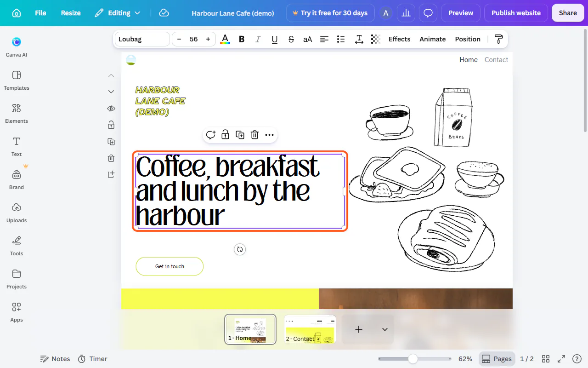Image resolution: width=588 pixels, height=368 pixels.
Task: Open the Loubag font dropdown
Action: coord(142,39)
